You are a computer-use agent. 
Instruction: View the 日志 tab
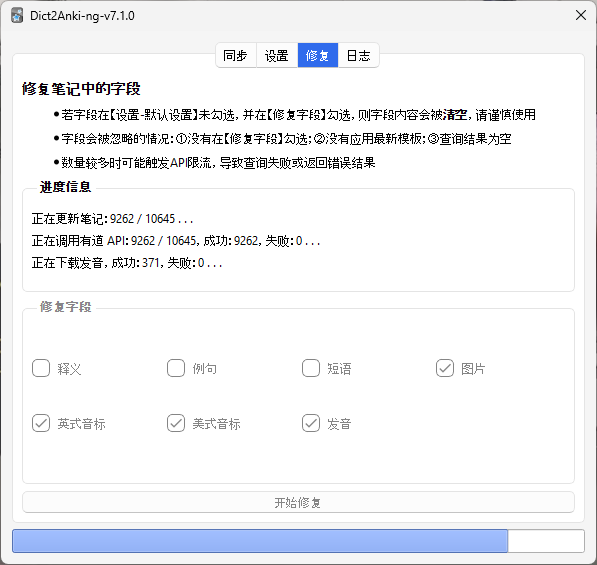[358, 56]
